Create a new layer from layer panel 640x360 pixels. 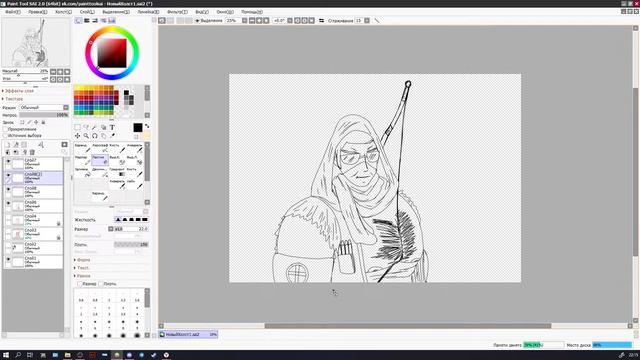7,144
